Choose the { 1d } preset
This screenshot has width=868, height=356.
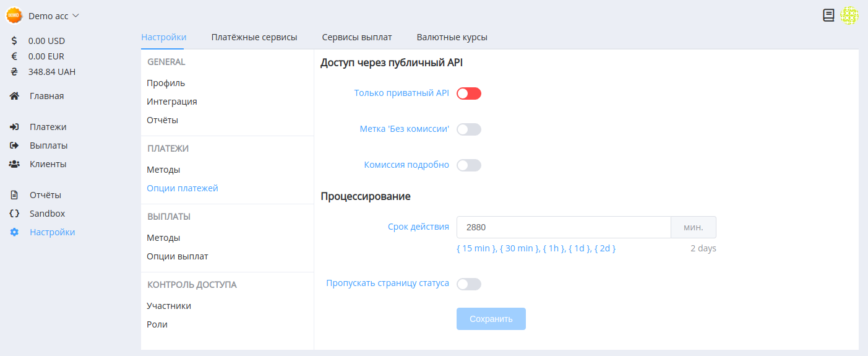click(x=580, y=248)
